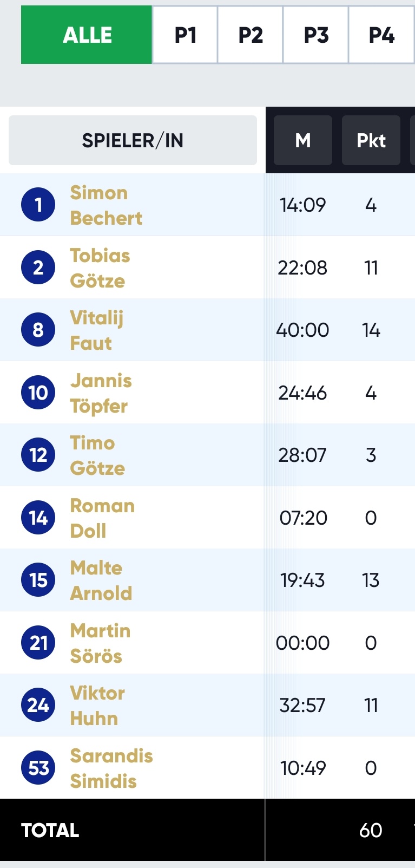The width and height of the screenshot is (415, 868).
Task: Open Viktor Huhn player link
Action: click(97, 706)
